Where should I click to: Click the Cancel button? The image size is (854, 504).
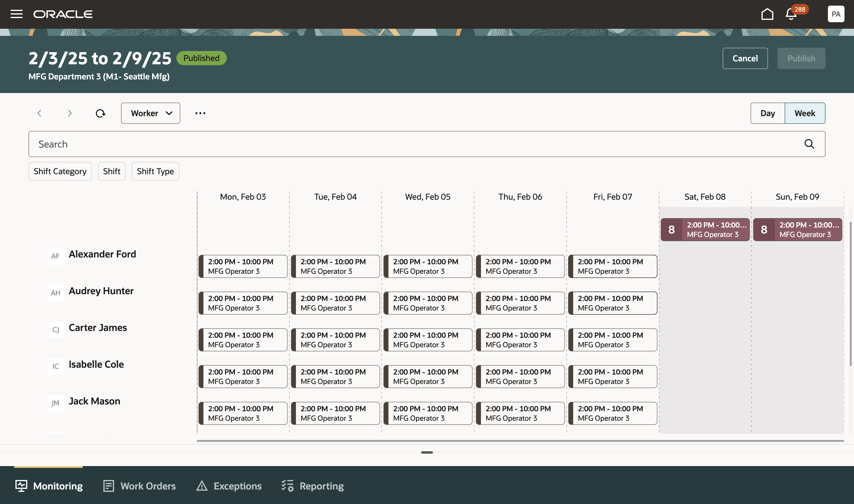point(745,58)
